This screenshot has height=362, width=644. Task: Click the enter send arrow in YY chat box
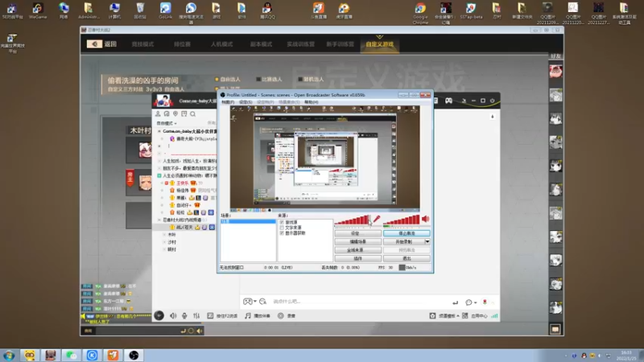pyautogui.click(x=455, y=302)
